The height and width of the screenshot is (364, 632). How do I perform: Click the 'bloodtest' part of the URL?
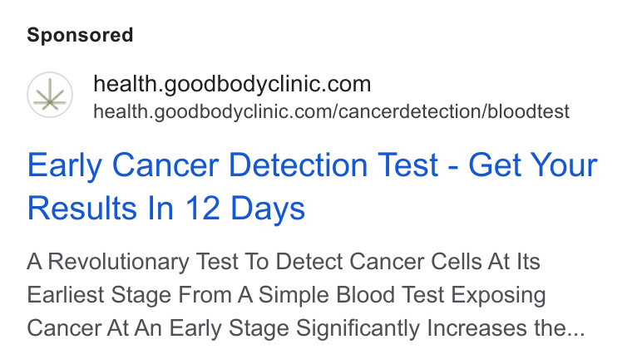click(528, 111)
